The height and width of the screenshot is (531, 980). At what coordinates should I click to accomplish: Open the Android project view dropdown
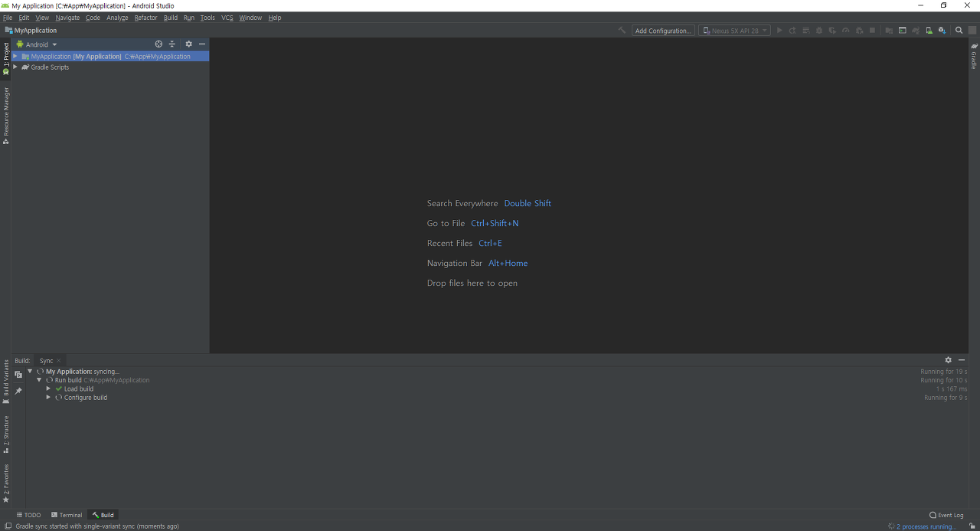tap(37, 44)
